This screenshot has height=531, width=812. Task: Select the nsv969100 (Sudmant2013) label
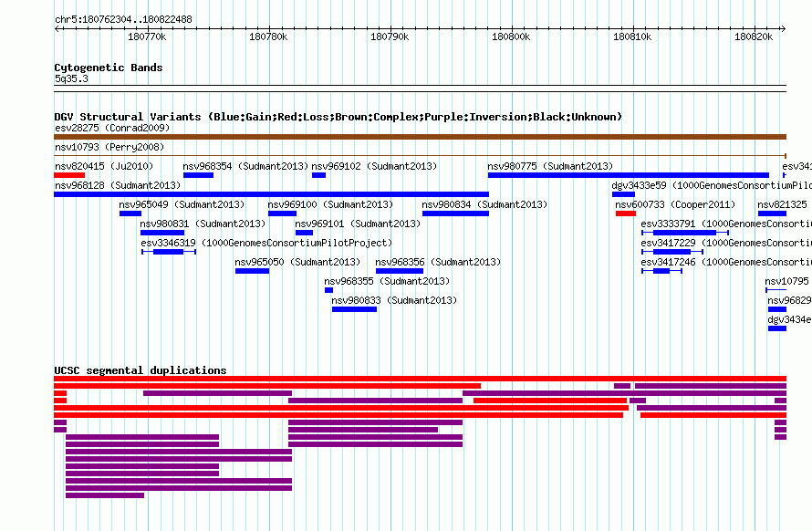pyautogui.click(x=330, y=204)
